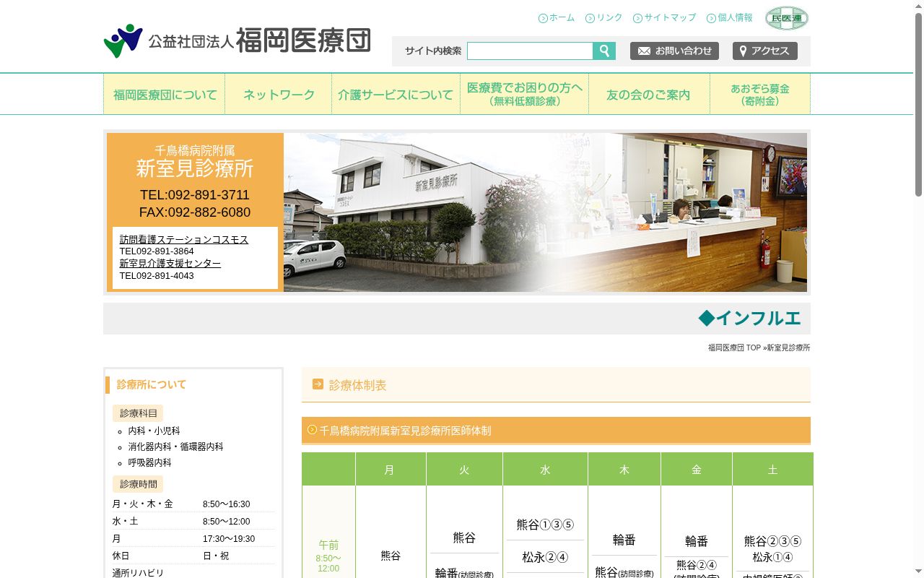Click the clinic building banner photo

pyautogui.click(x=545, y=212)
